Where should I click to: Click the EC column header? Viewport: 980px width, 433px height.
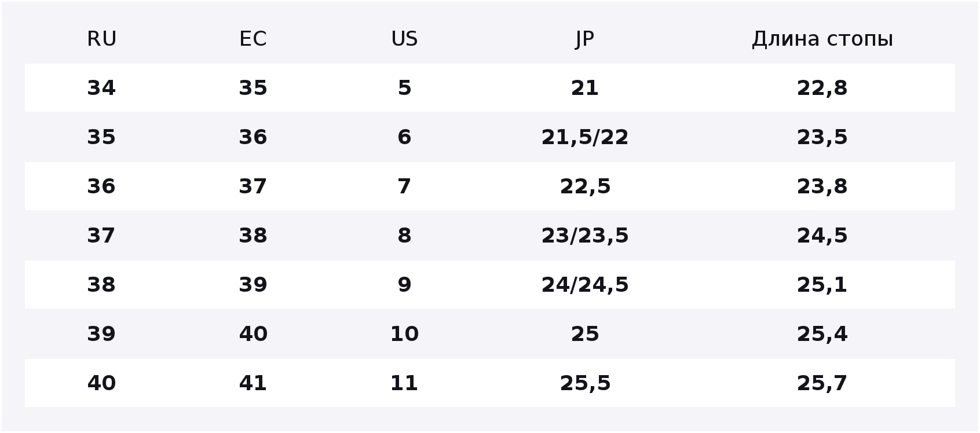[x=253, y=39]
